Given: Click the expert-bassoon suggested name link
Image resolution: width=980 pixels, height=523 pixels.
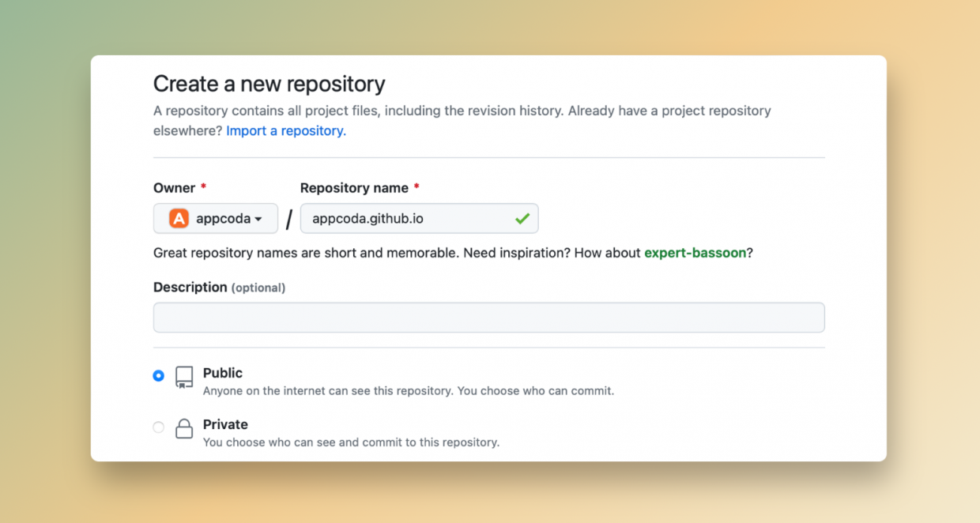Looking at the screenshot, I should pyautogui.click(x=695, y=253).
